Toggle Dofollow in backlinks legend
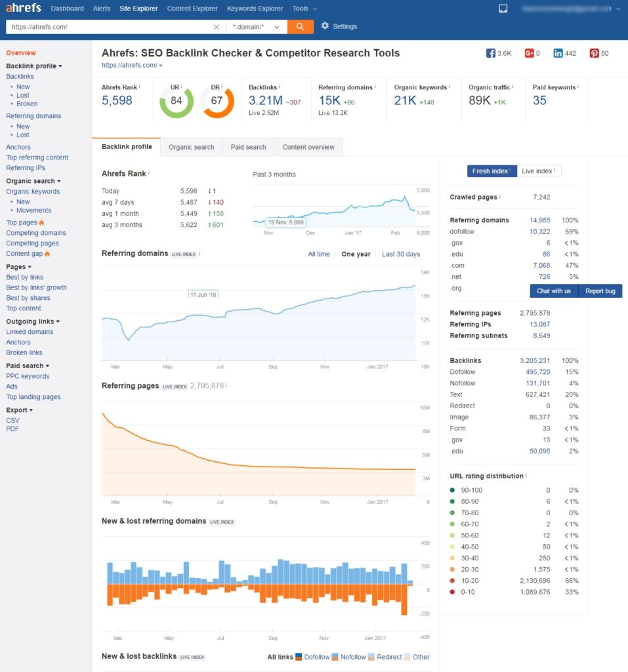Image resolution: width=628 pixels, height=672 pixels. pos(312,657)
